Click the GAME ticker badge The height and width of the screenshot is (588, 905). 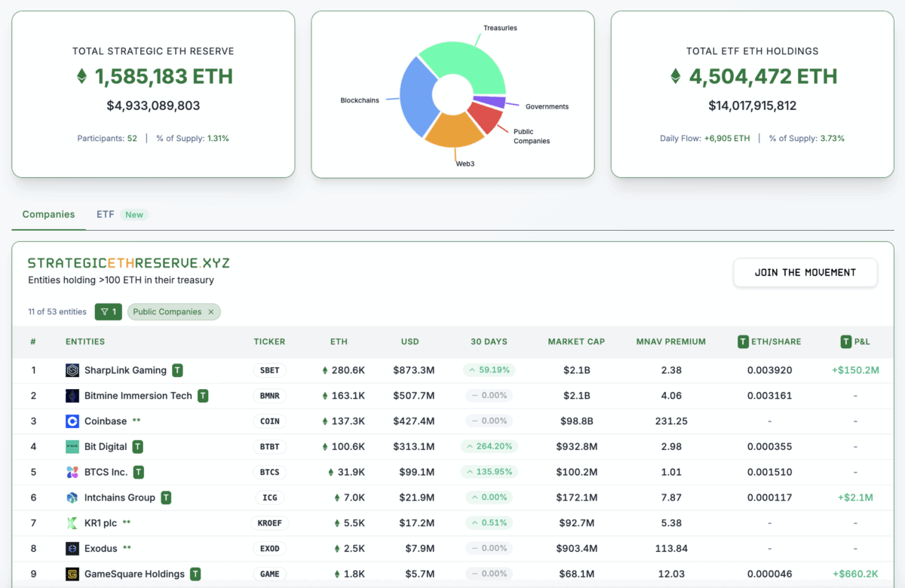tap(269, 574)
